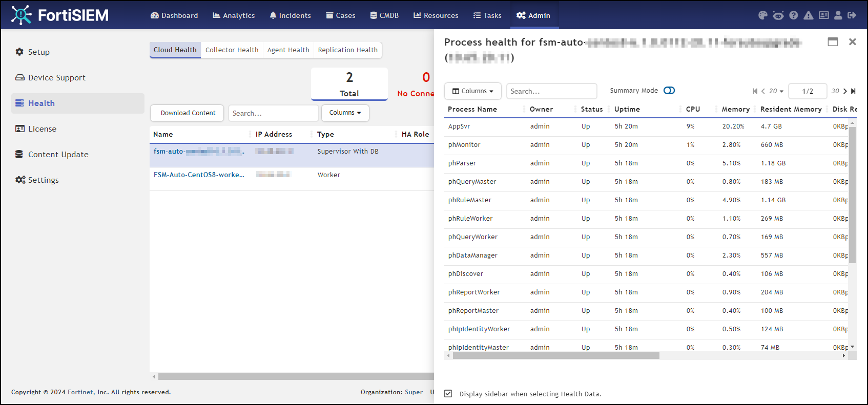
Task: Click the warning triangle alert icon
Action: click(808, 15)
